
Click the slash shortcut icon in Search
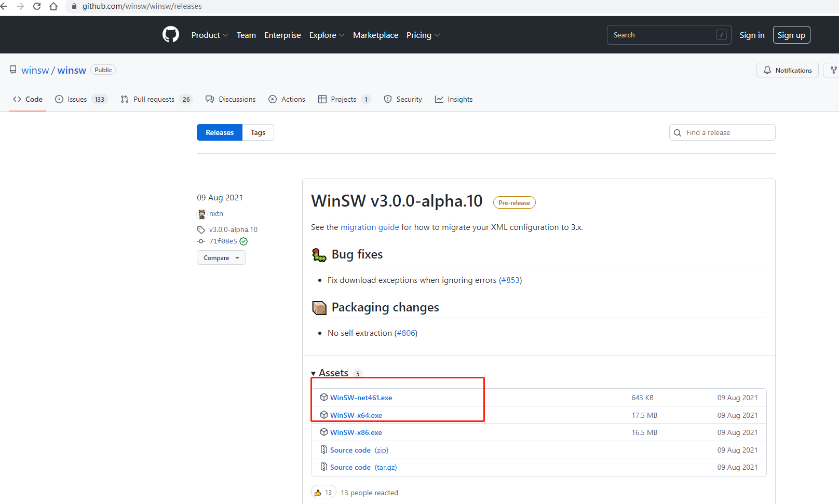[722, 35]
